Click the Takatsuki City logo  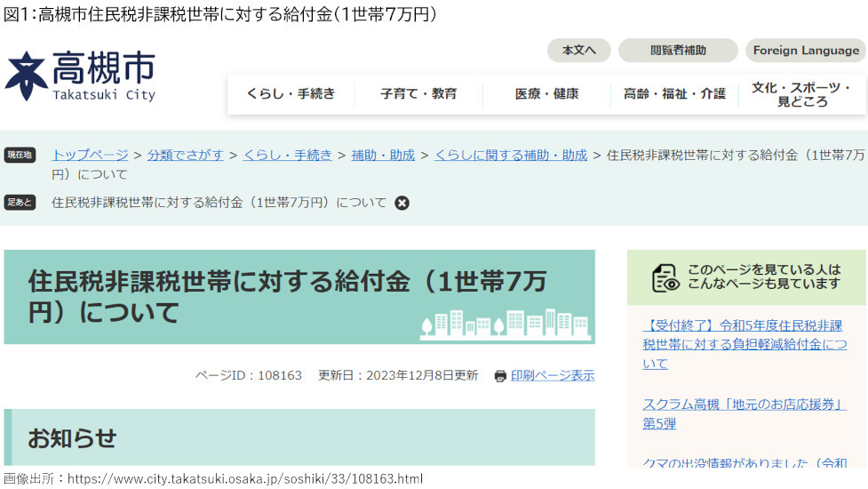(80, 76)
